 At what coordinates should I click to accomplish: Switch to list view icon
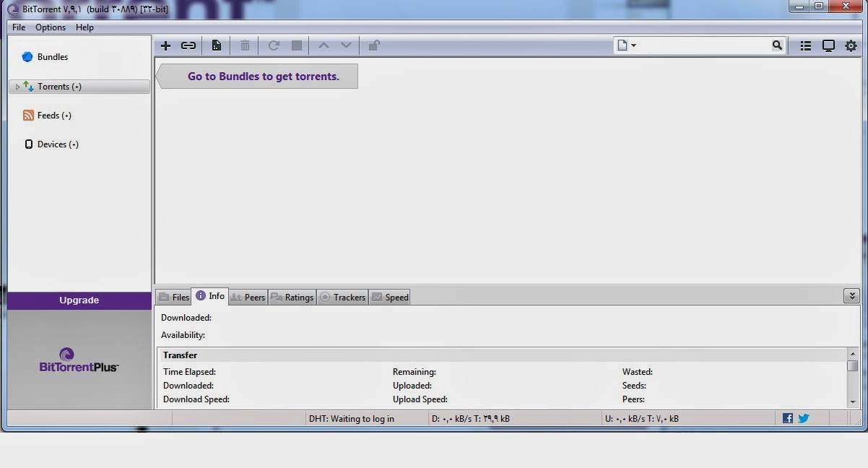coord(806,45)
